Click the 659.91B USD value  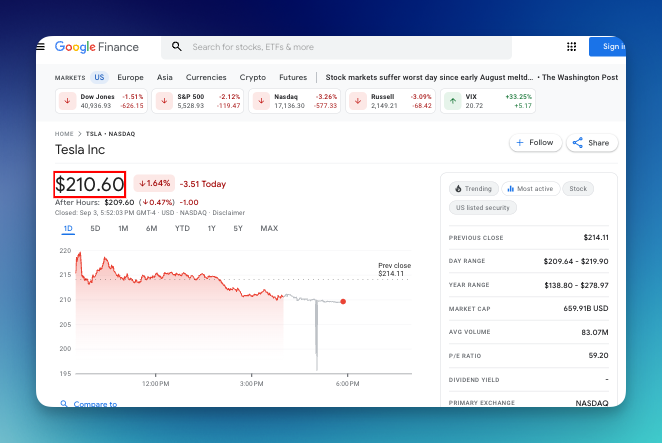(x=586, y=308)
